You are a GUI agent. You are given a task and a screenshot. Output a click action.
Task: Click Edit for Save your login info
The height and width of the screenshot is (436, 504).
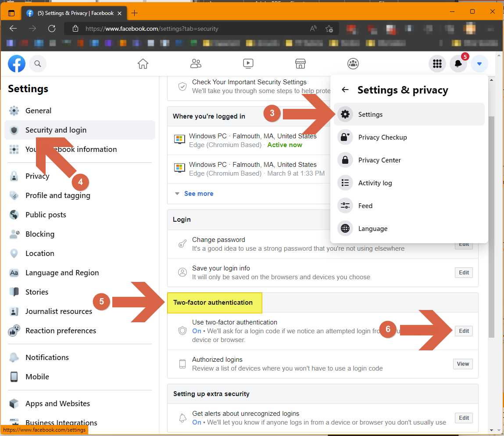coord(464,273)
